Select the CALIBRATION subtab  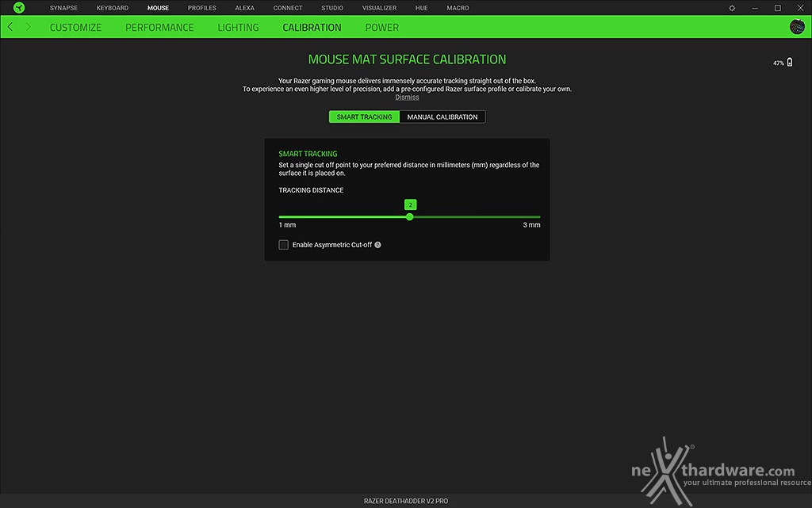coord(312,28)
